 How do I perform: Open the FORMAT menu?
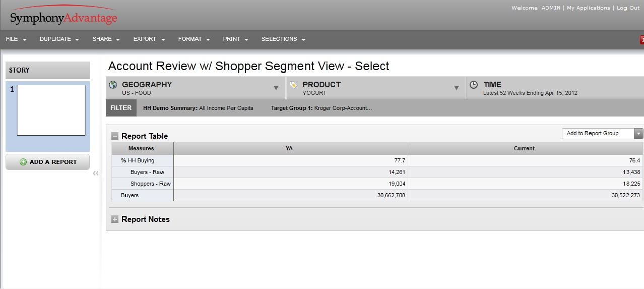[x=194, y=39]
